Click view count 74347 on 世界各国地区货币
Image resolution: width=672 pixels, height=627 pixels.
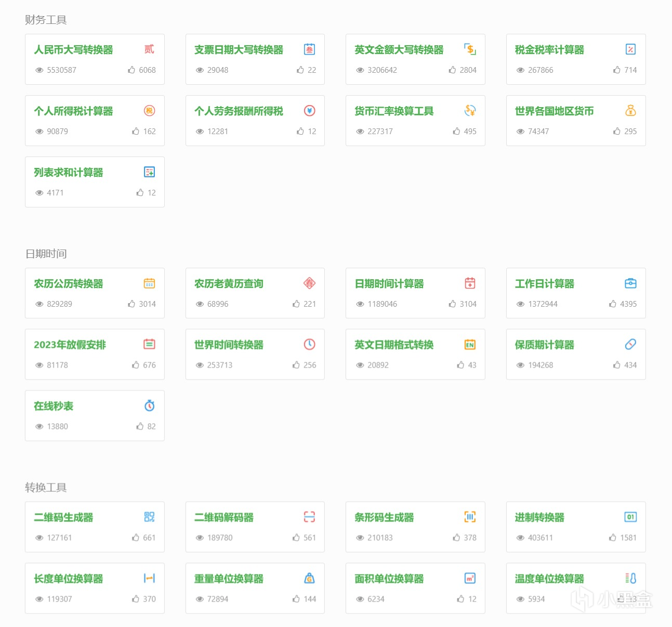tap(538, 132)
